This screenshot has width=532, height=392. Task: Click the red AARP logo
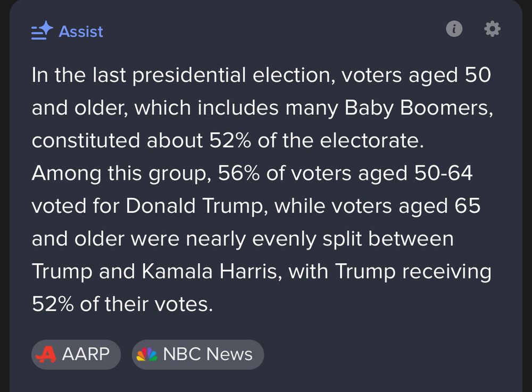point(46,354)
